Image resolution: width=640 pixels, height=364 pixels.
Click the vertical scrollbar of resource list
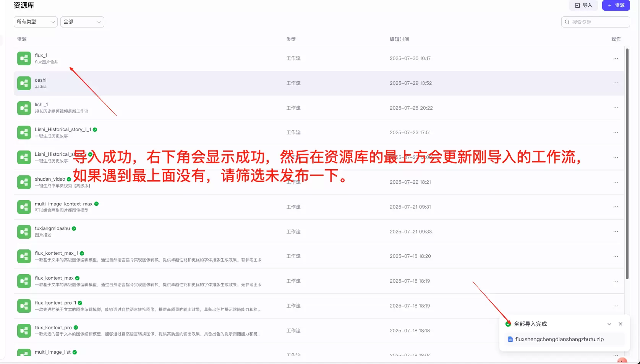coord(627,164)
